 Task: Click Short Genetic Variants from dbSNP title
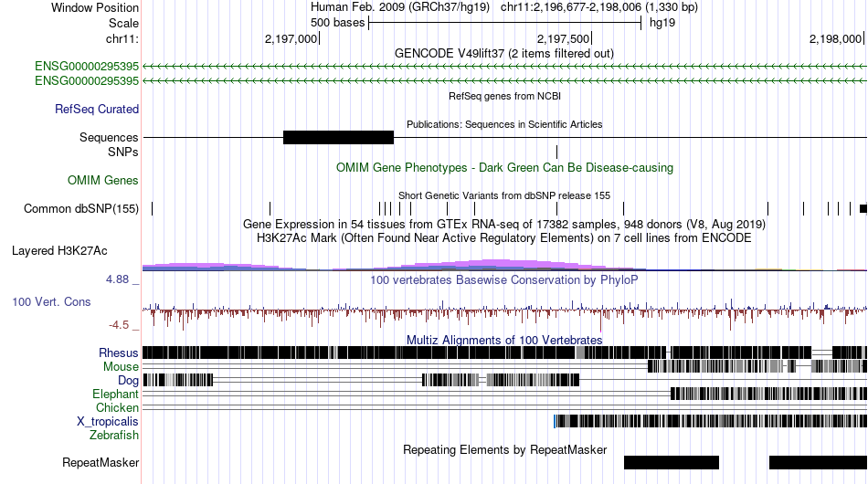click(x=503, y=195)
